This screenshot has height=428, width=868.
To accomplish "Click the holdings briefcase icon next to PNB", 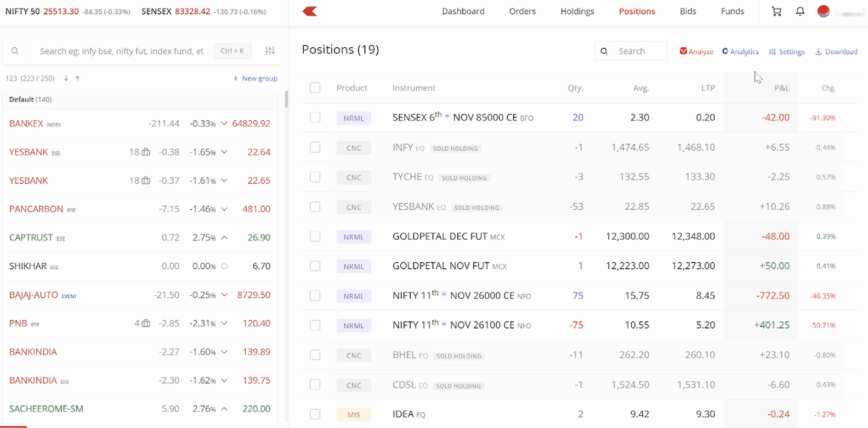I will click(146, 323).
